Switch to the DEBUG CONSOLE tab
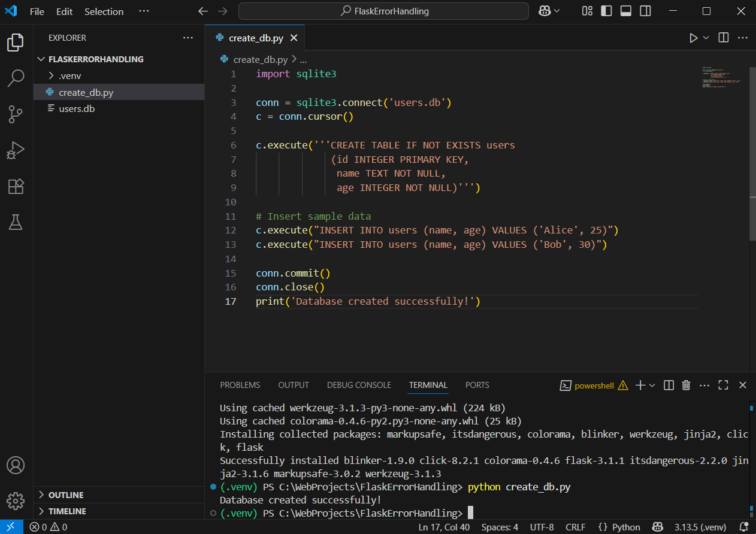Image resolution: width=756 pixels, height=534 pixels. point(359,385)
